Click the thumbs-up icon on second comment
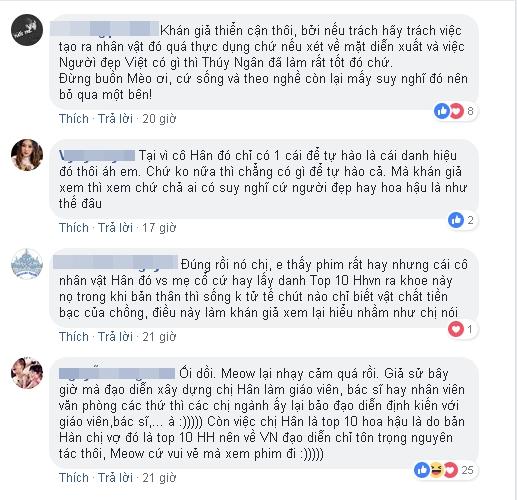 point(456,220)
